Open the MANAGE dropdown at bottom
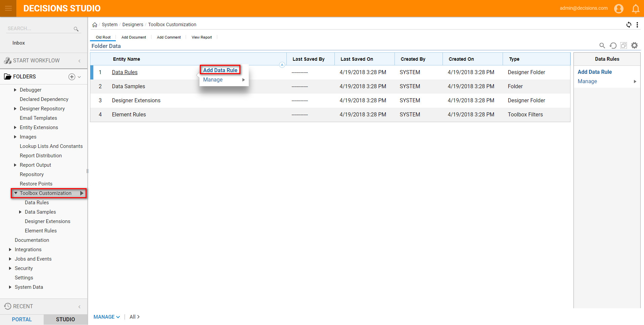This screenshot has width=644, height=325. (x=106, y=317)
